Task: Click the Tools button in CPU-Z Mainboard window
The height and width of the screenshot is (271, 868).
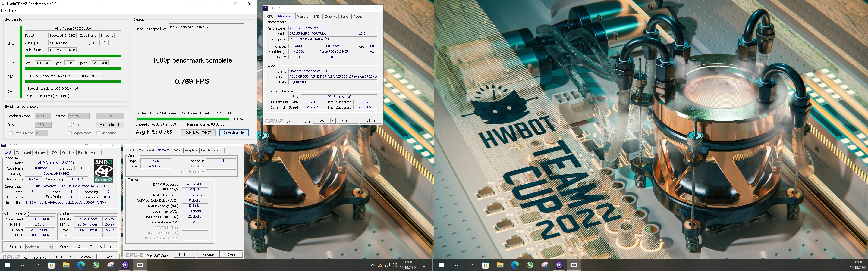Action: [x=322, y=120]
